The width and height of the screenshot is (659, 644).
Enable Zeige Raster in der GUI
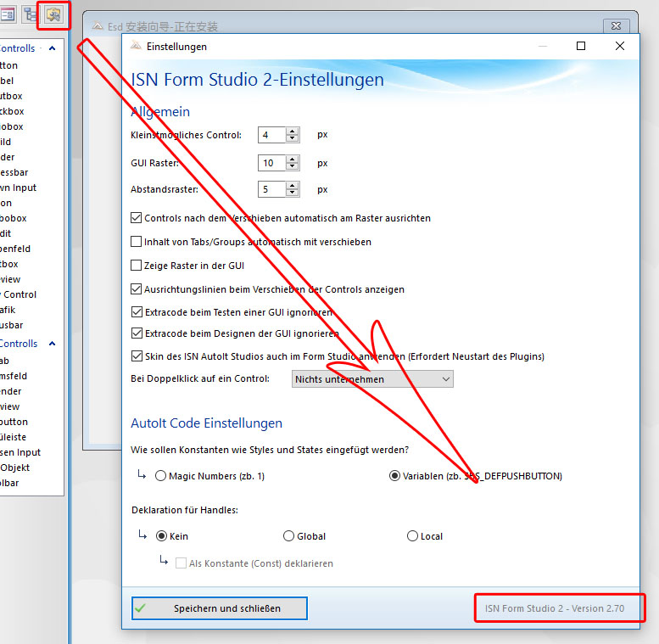point(137,266)
